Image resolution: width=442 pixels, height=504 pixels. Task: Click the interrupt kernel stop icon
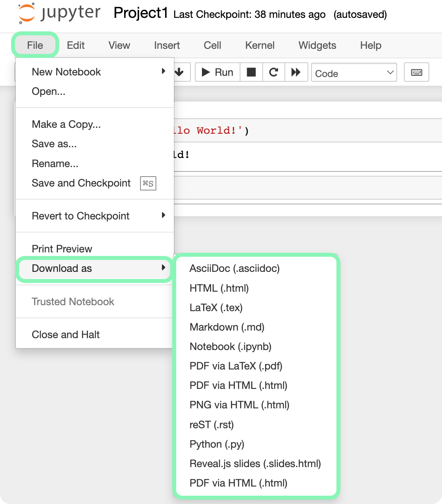(251, 72)
